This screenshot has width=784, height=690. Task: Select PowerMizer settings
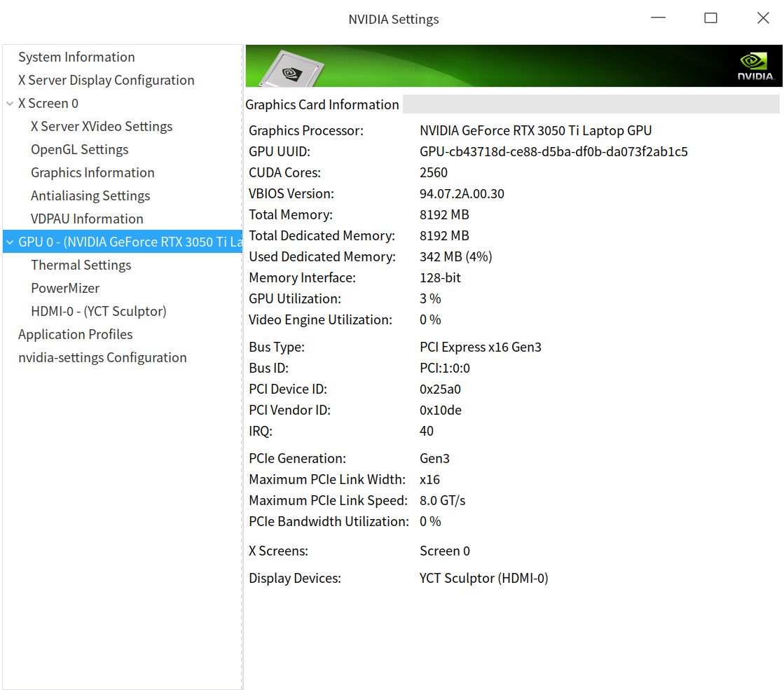[x=65, y=289]
